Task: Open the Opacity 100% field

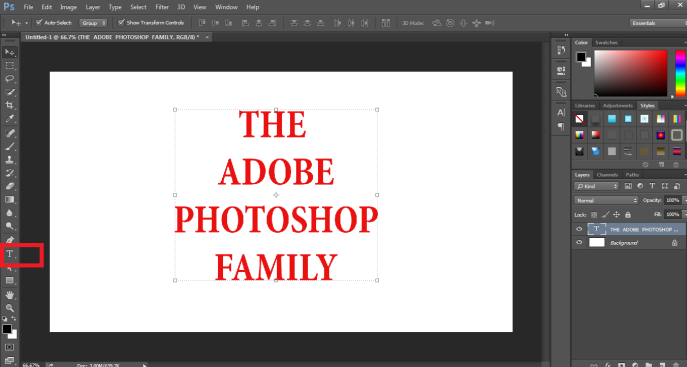Action: click(673, 200)
